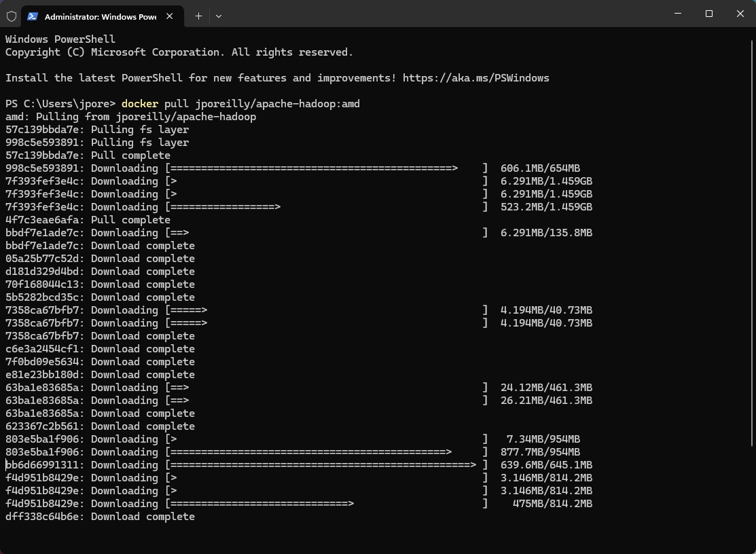
Task: Click the '7.34MB/954MB' value
Action: pos(543,439)
